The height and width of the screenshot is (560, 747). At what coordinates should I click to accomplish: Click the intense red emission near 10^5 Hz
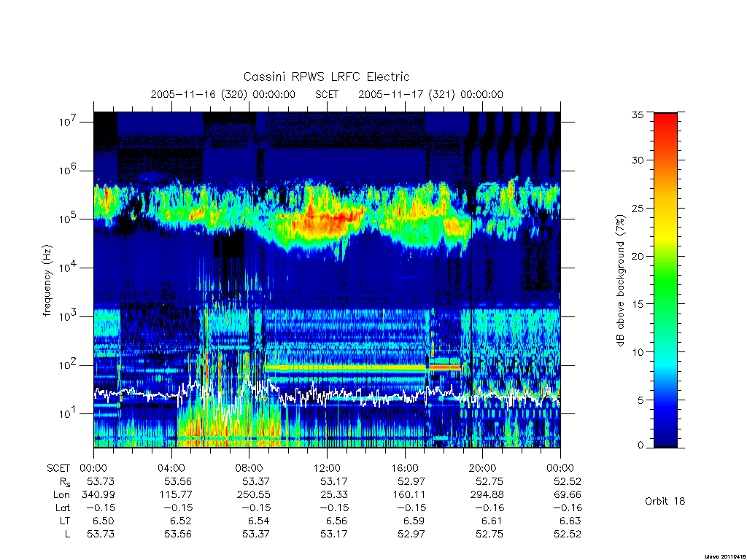(x=329, y=219)
